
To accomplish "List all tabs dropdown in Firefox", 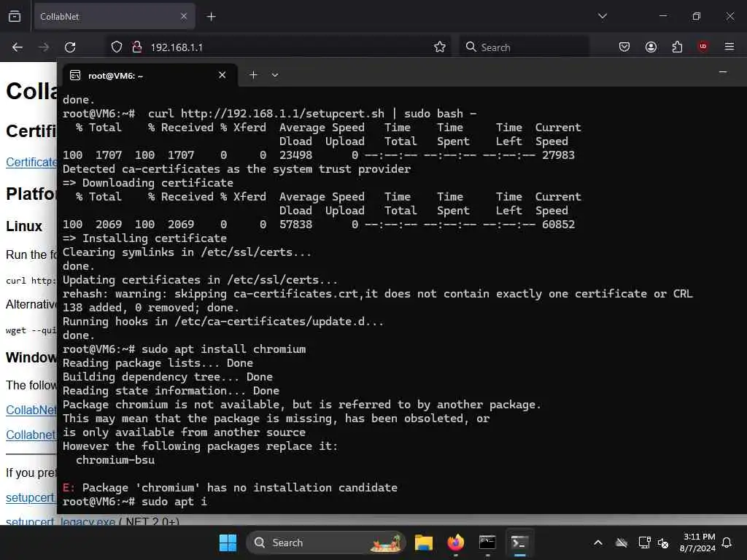I will pyautogui.click(x=603, y=16).
